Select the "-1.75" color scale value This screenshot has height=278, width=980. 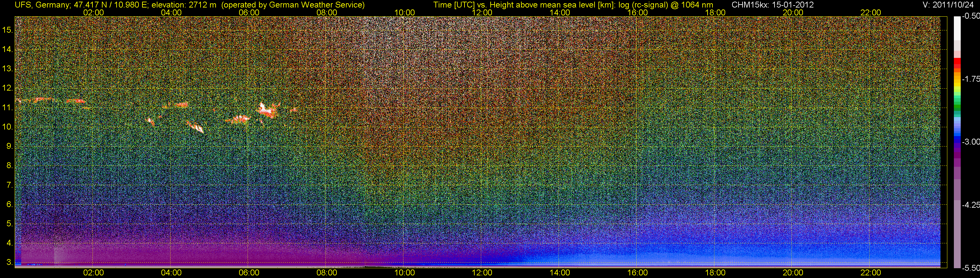click(971, 79)
